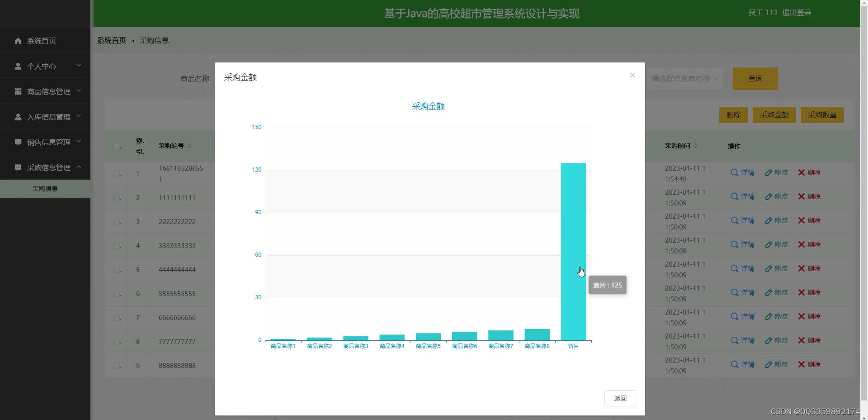Check the checkbox for row 7
Screen dimensions: 868x420
[x=117, y=318]
